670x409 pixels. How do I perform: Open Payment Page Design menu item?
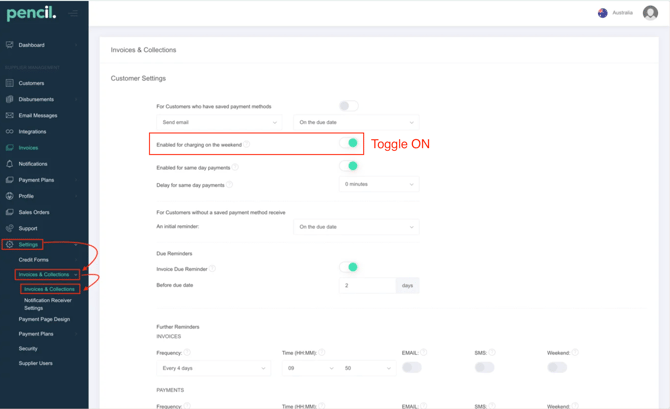pos(44,319)
